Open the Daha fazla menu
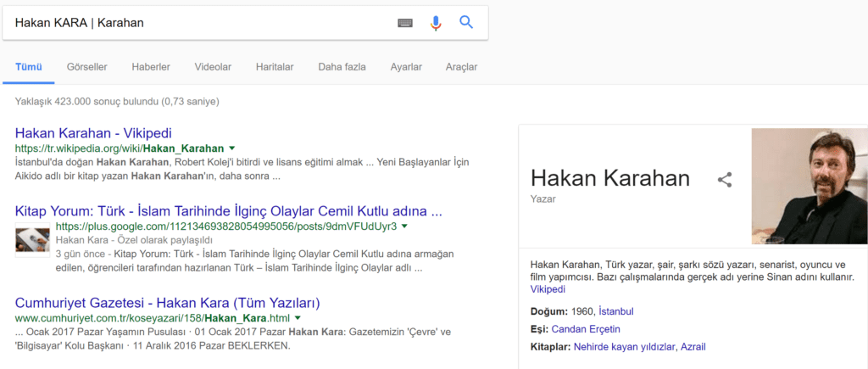The width and height of the screenshot is (868, 369). click(342, 67)
